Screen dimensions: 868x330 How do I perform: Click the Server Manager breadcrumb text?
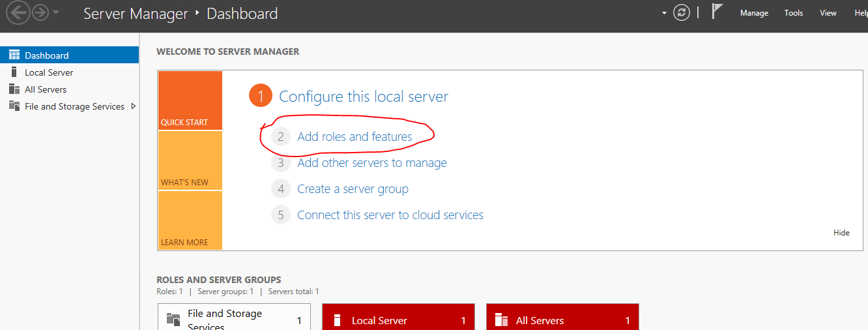[x=136, y=13]
